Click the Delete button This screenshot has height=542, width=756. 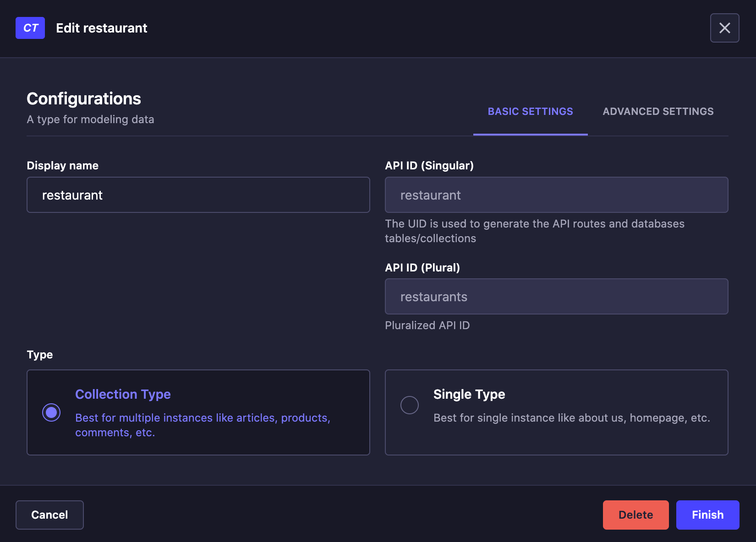coord(635,515)
